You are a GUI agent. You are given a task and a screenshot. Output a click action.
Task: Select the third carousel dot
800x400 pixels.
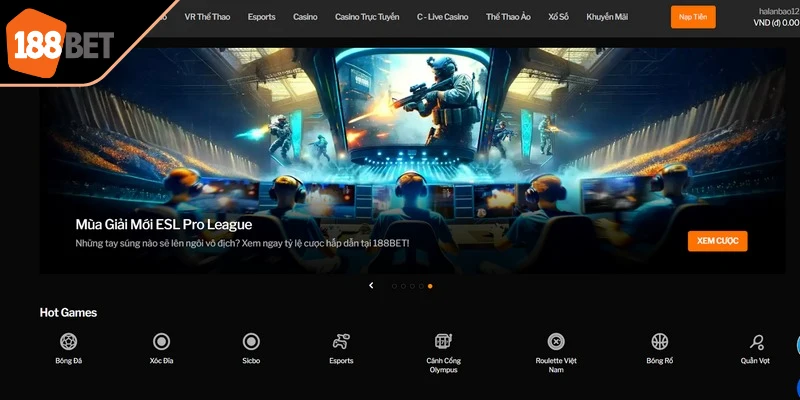(412, 286)
